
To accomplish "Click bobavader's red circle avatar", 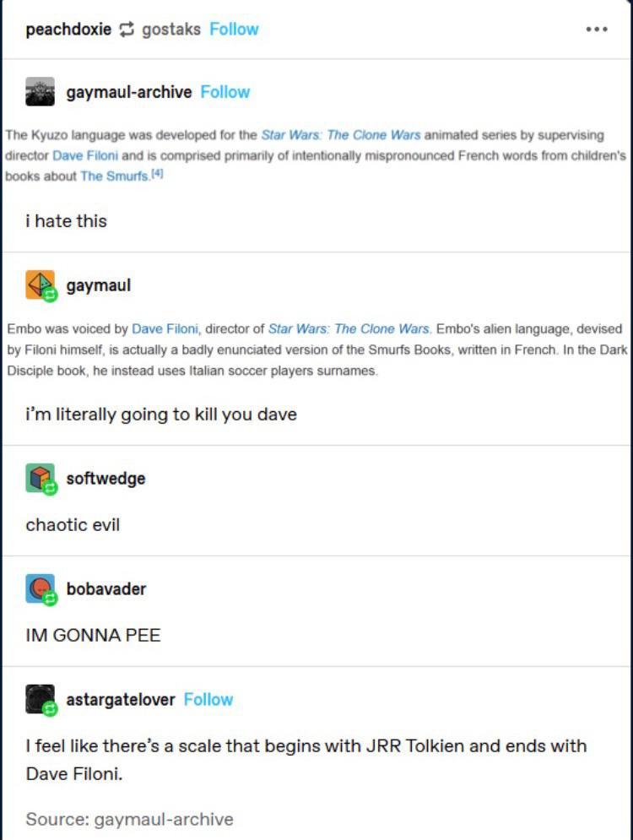I will coord(41,588).
